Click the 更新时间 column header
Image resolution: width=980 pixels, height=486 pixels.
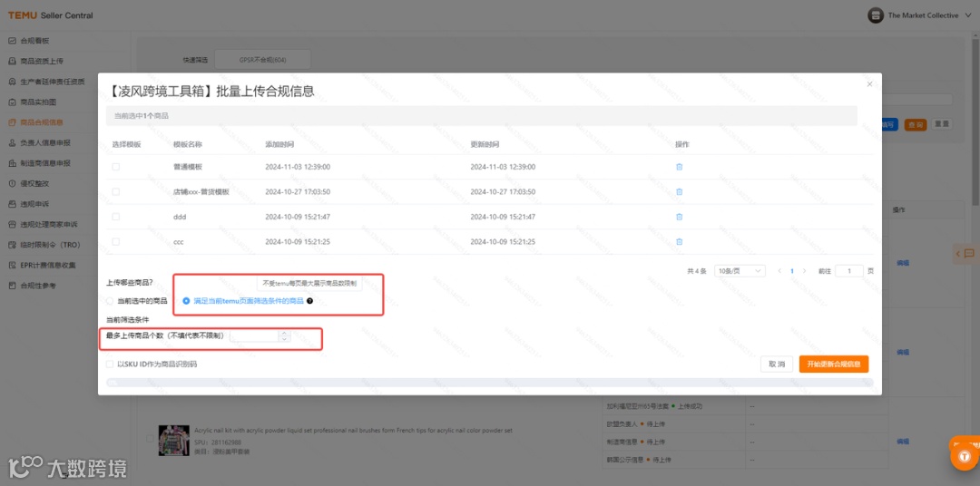click(x=485, y=144)
